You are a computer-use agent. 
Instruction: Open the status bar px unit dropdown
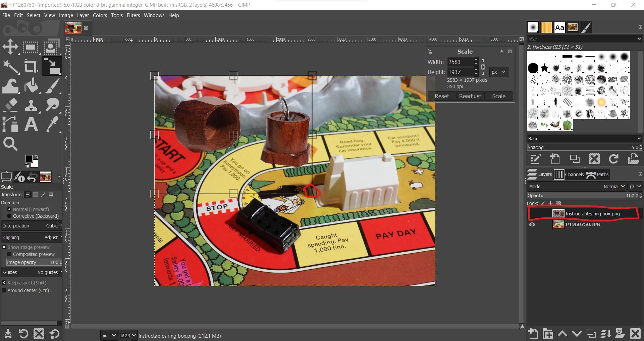[109, 335]
